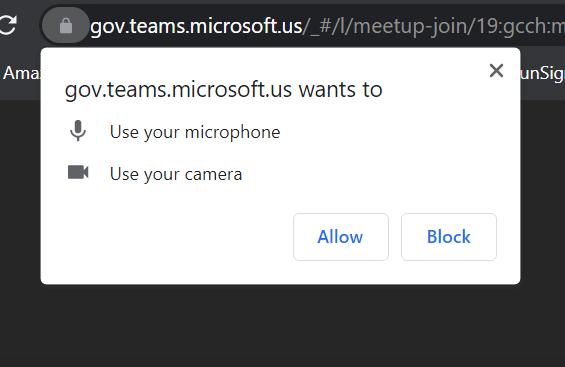Click the camera icon in the permission prompt
This screenshot has height=367, width=565.
(78, 172)
